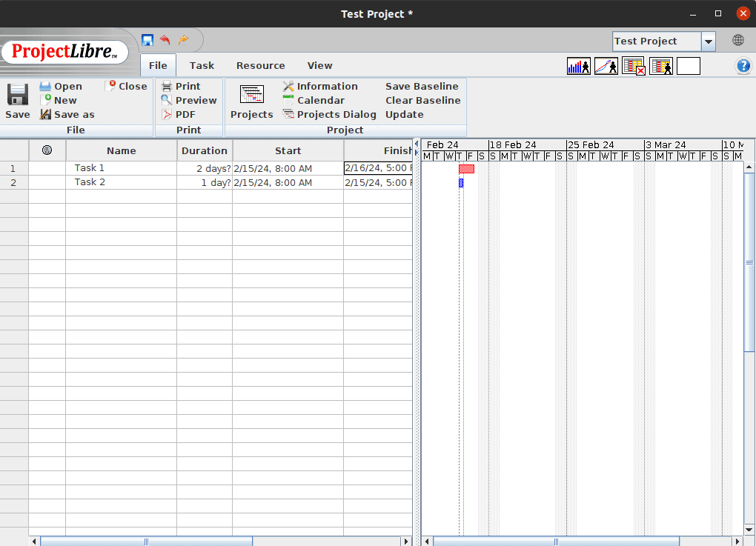Select the Task 1 name cell

(x=122, y=168)
